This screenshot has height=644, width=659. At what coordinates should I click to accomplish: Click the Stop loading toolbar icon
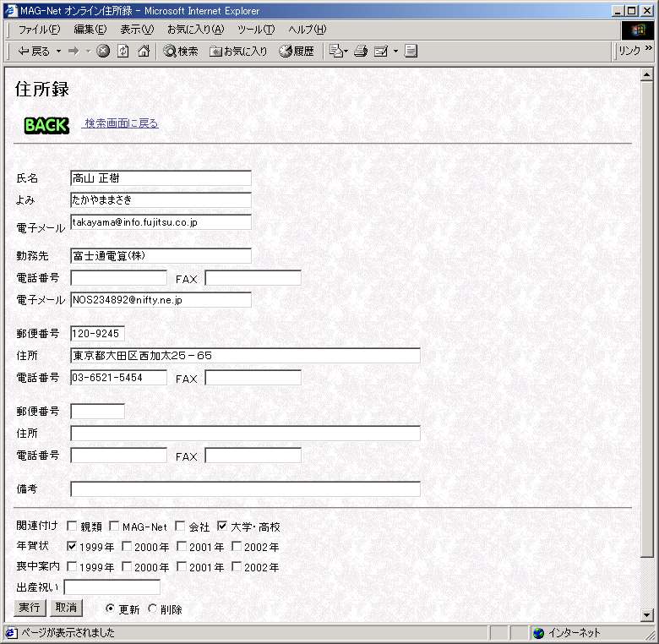tap(103, 51)
